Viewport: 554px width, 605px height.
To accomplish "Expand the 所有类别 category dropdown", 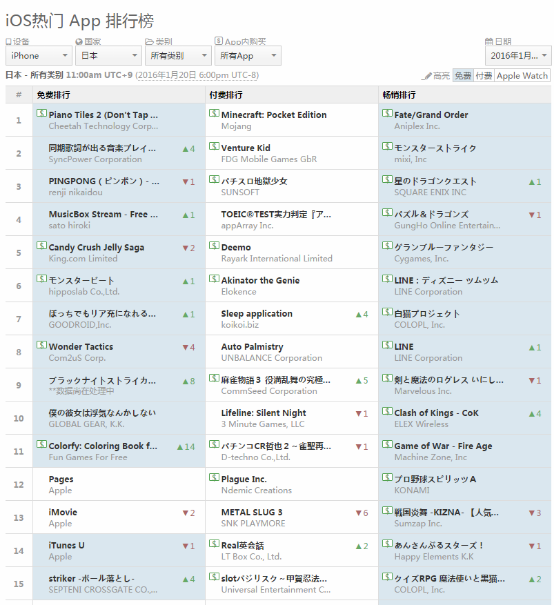I will [178, 56].
